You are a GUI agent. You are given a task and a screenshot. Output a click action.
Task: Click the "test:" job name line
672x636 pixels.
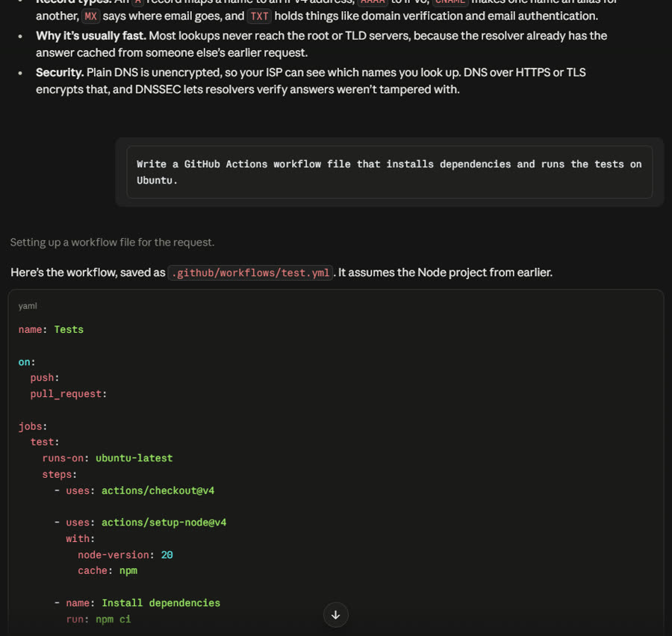[x=45, y=442]
